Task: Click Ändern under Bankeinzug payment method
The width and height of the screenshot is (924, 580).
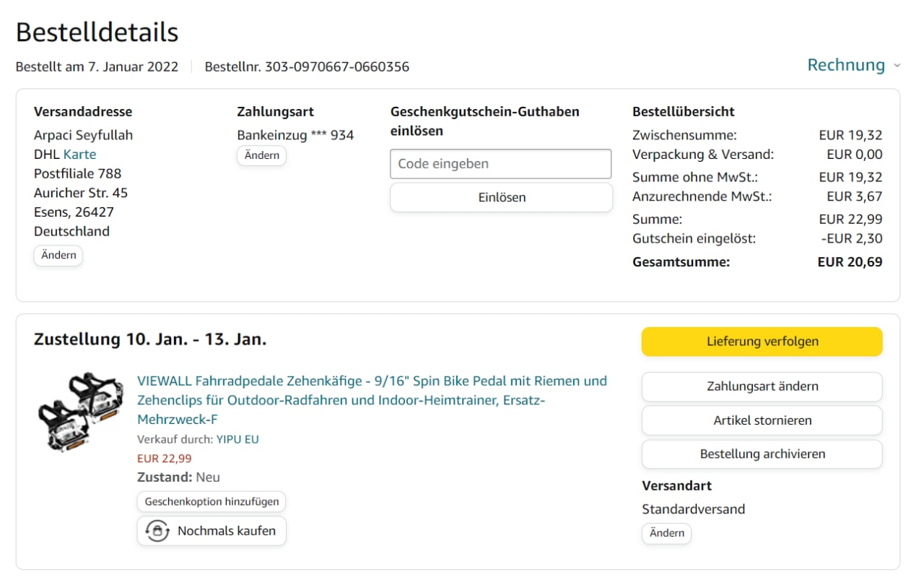Action: [261, 156]
